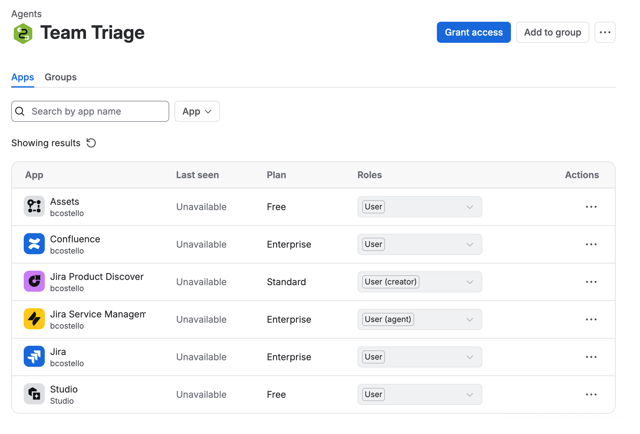Open actions menu for Studio row
The width and height of the screenshot is (640, 434).
[591, 394]
